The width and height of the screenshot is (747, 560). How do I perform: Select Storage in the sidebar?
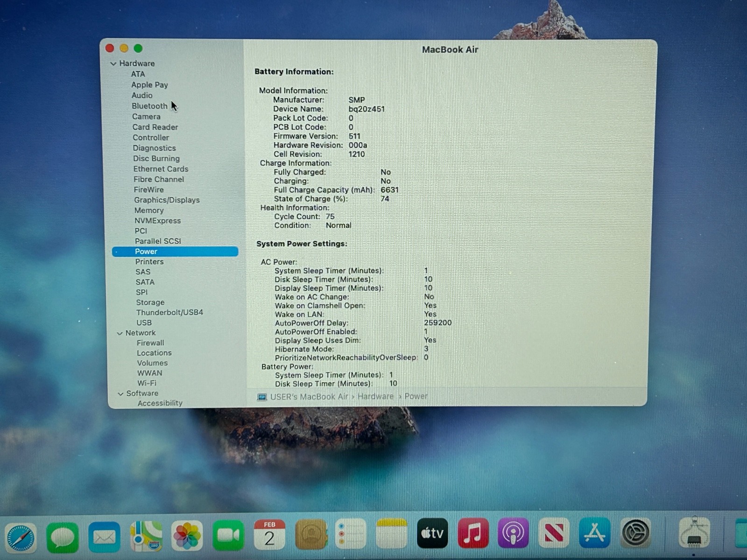(x=150, y=302)
